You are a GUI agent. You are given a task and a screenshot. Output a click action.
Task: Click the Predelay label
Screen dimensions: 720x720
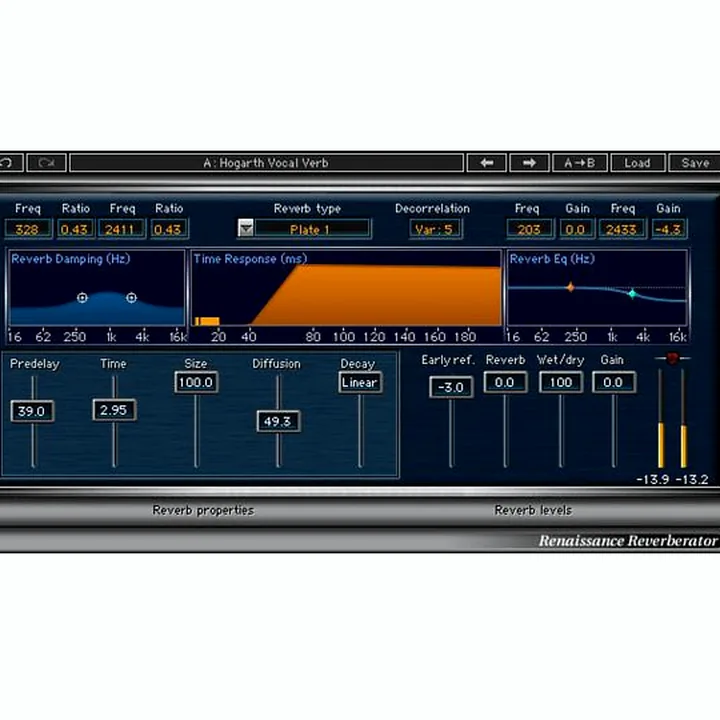point(34,364)
